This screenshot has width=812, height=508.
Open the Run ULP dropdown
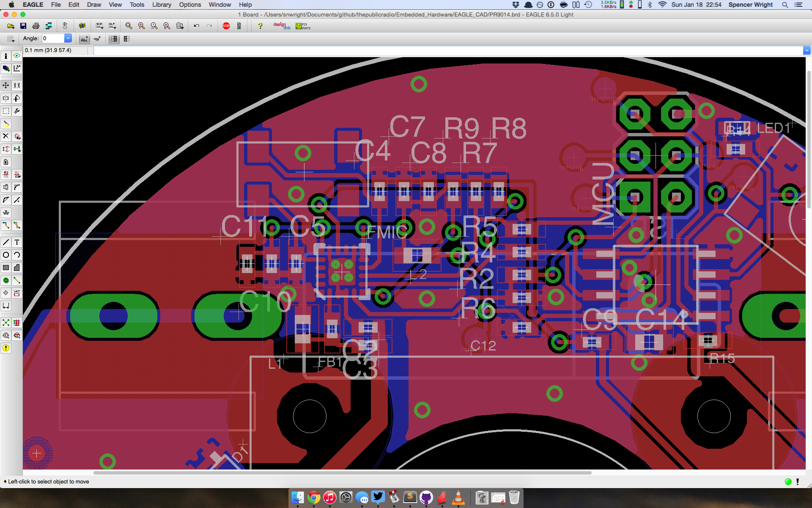point(112,26)
